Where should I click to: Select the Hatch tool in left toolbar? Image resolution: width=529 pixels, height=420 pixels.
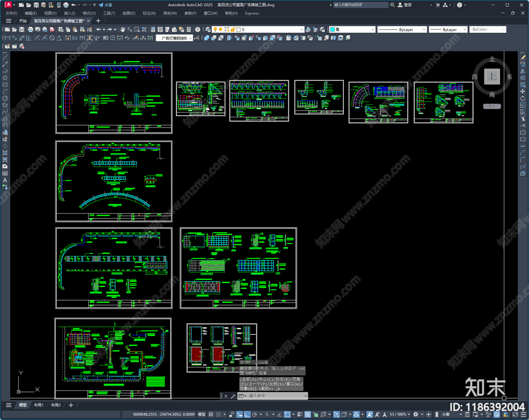tap(5, 153)
